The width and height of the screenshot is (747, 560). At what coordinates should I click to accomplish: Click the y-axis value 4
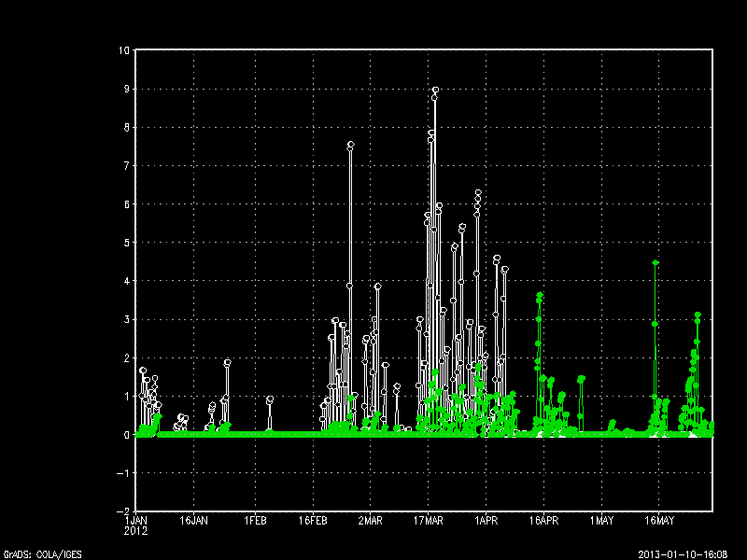(127, 281)
